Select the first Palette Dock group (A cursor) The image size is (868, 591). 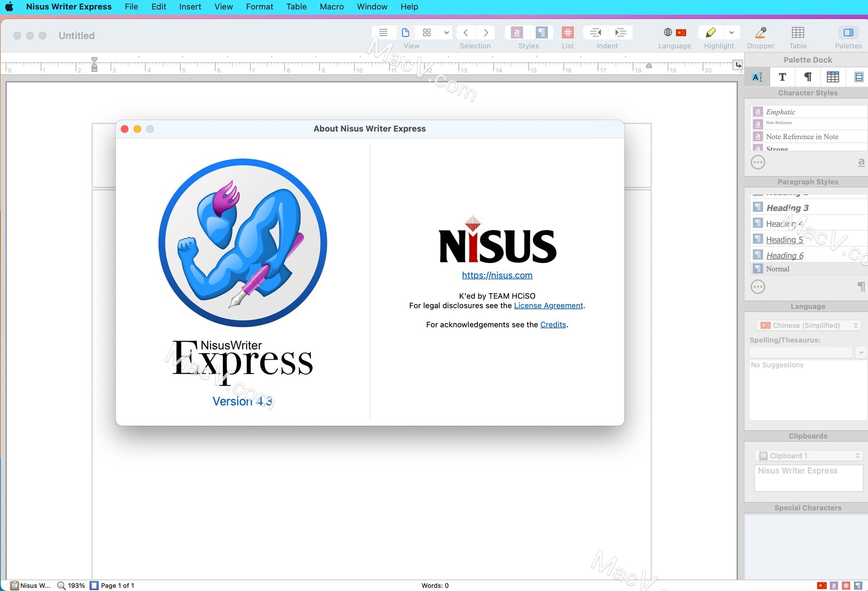point(757,77)
